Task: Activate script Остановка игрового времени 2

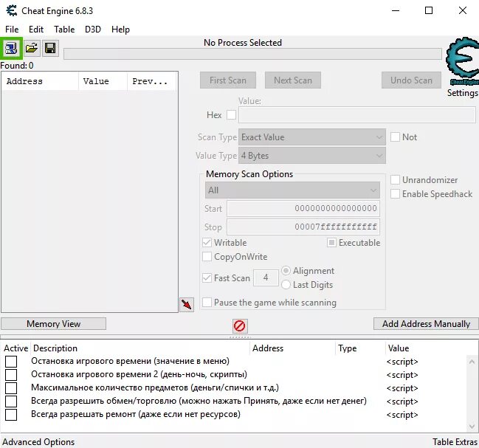Action: click(11, 375)
